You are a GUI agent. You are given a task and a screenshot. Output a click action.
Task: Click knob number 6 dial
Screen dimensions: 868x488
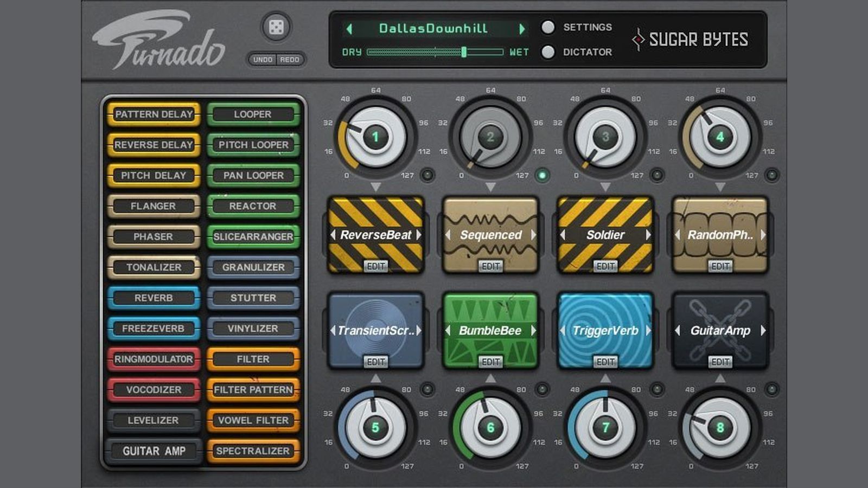coord(490,427)
